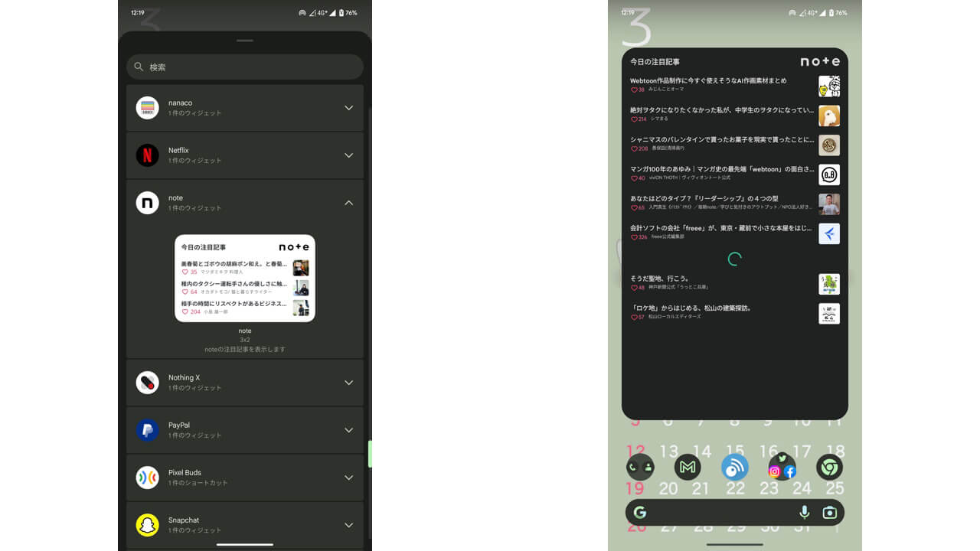Click the widget search field

click(245, 67)
